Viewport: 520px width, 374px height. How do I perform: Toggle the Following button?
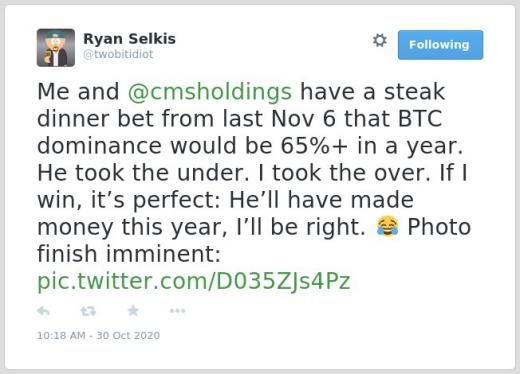pos(440,45)
